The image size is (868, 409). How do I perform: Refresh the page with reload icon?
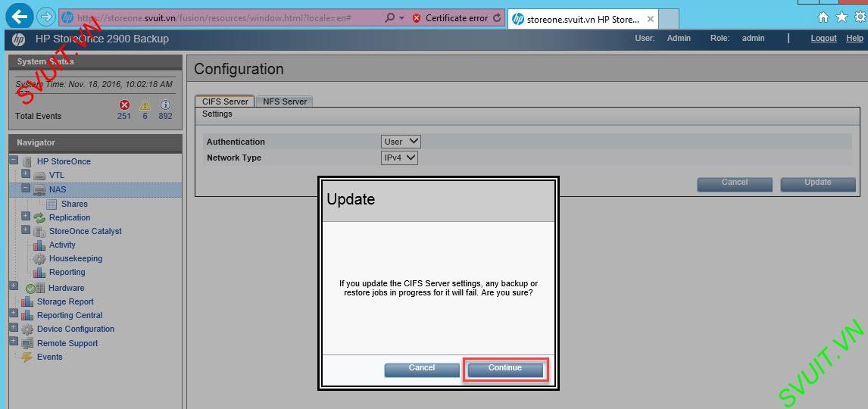(x=497, y=17)
